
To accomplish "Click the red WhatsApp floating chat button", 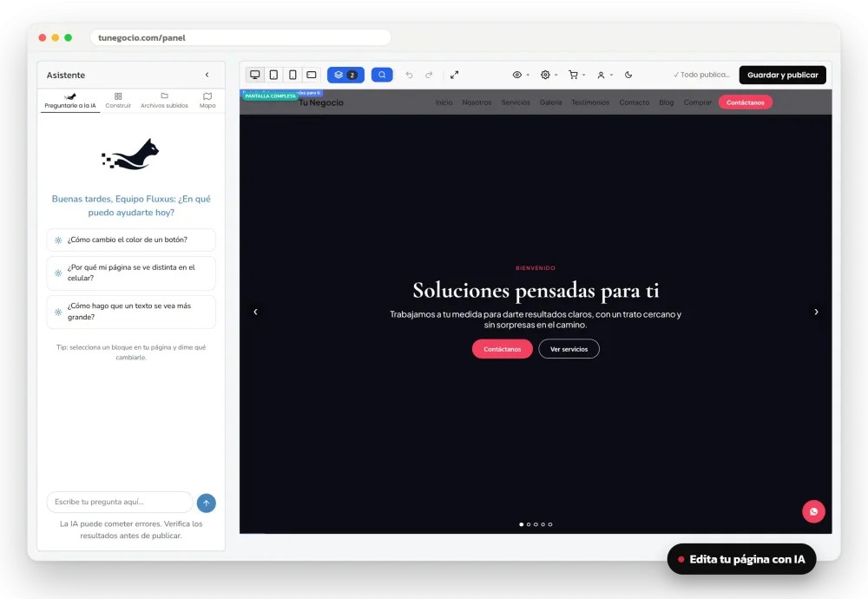I will (x=813, y=511).
